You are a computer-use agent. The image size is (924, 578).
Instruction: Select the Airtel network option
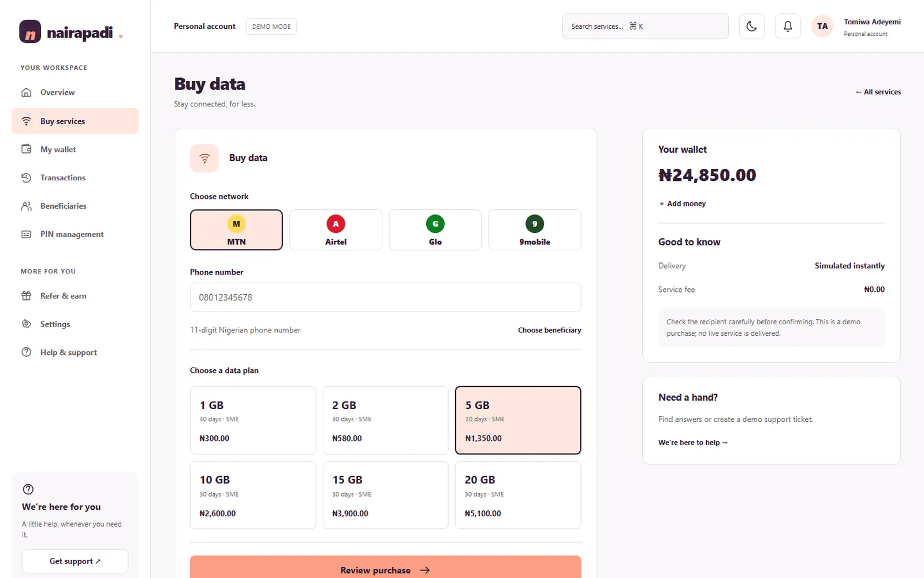click(x=336, y=229)
